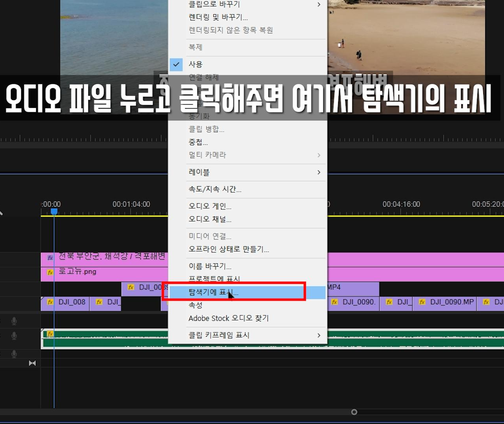
Task: Select 클립 병합... menu entry
Action: pos(206,129)
